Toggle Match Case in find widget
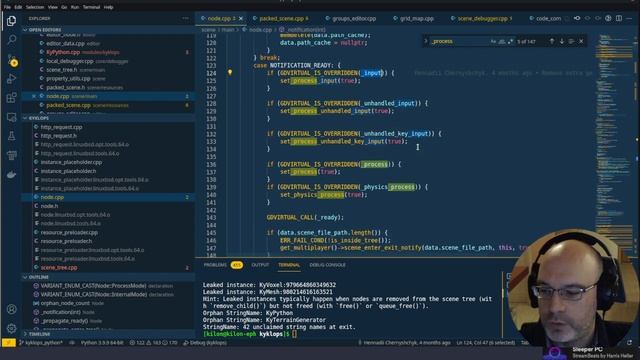 click(493, 41)
